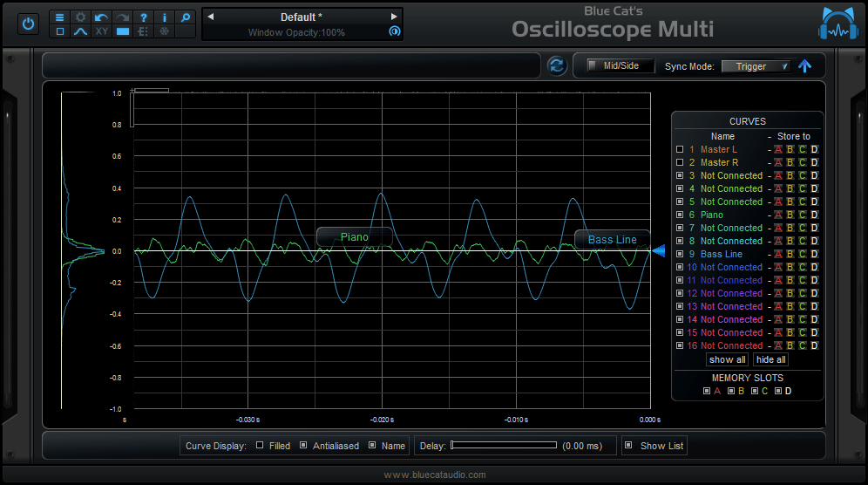Toggle curve 13 Not Connected checkbox
The height and width of the screenshot is (485, 868).
coord(680,306)
